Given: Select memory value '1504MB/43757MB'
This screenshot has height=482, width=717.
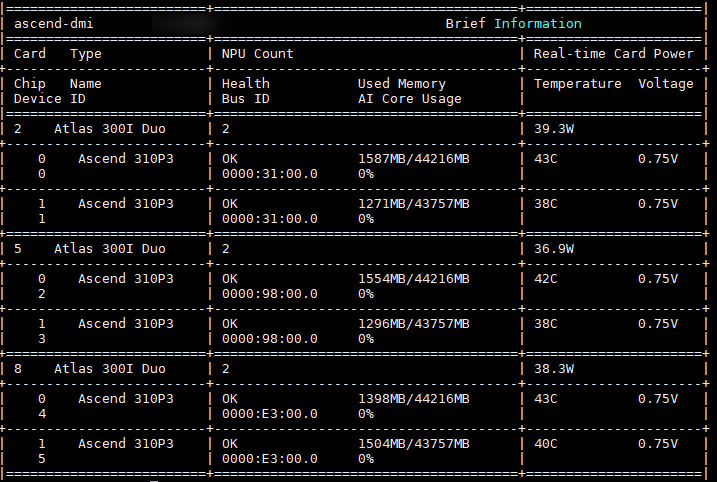Looking at the screenshot, I should tap(413, 444).
